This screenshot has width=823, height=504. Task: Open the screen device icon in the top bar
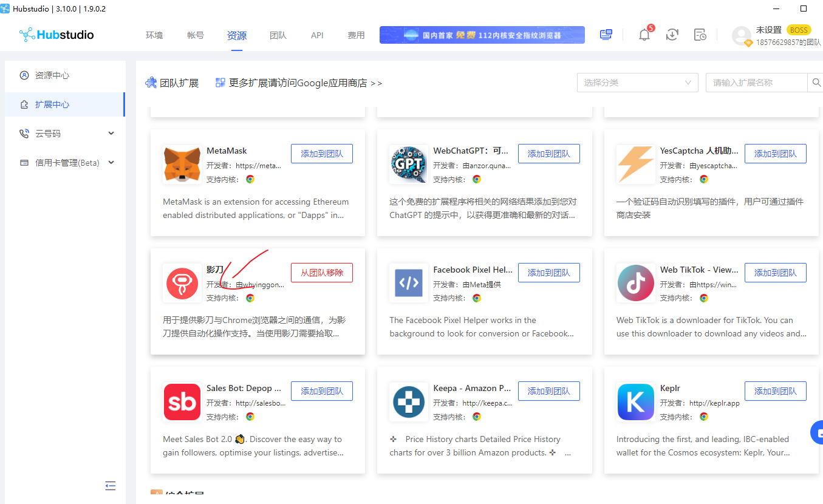606,35
